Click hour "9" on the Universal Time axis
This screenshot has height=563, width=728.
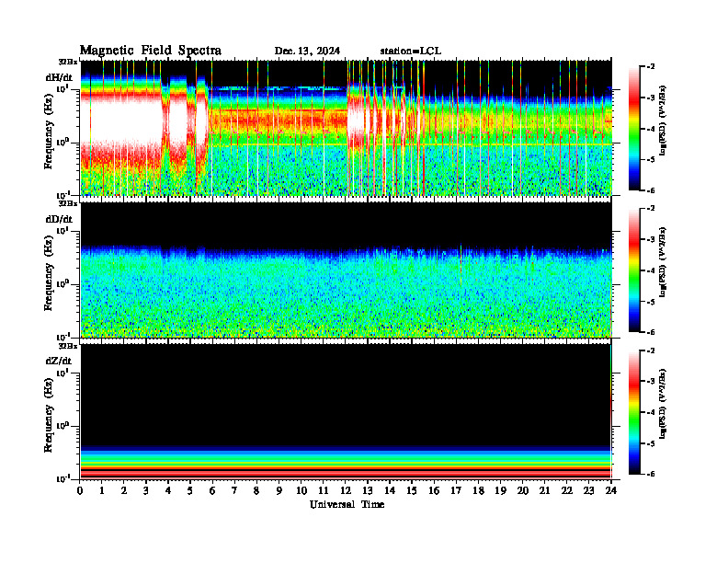coord(279,491)
